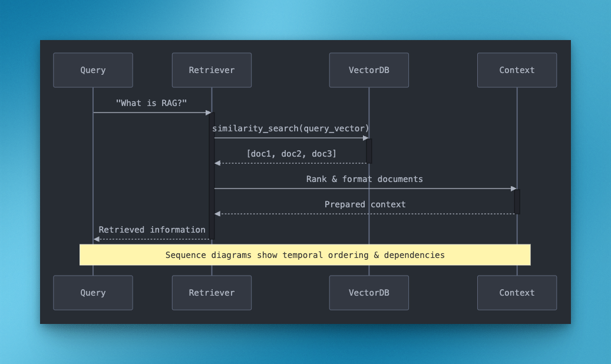Click the yellow sequence diagrams note
Screen dimensions: 611x364
tap(305, 255)
